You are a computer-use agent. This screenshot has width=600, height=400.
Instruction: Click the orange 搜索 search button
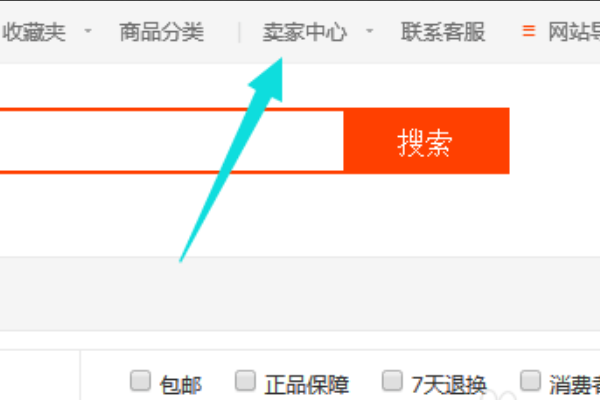coord(426,141)
